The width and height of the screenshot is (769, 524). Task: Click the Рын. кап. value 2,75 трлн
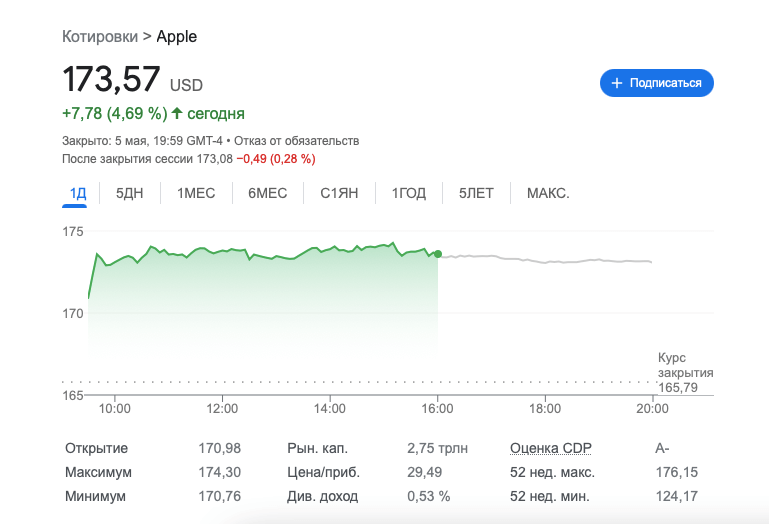(x=437, y=448)
